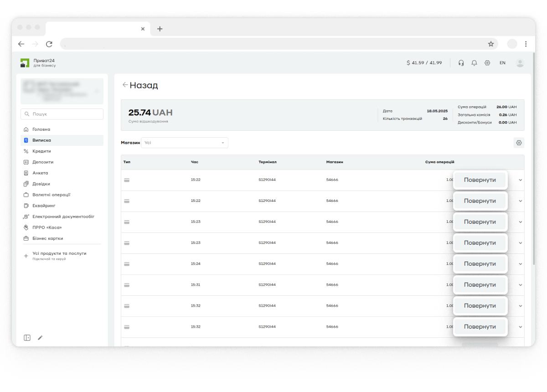Bookmark page with the star icon
Screen dimensions: 547x392
click(x=491, y=44)
